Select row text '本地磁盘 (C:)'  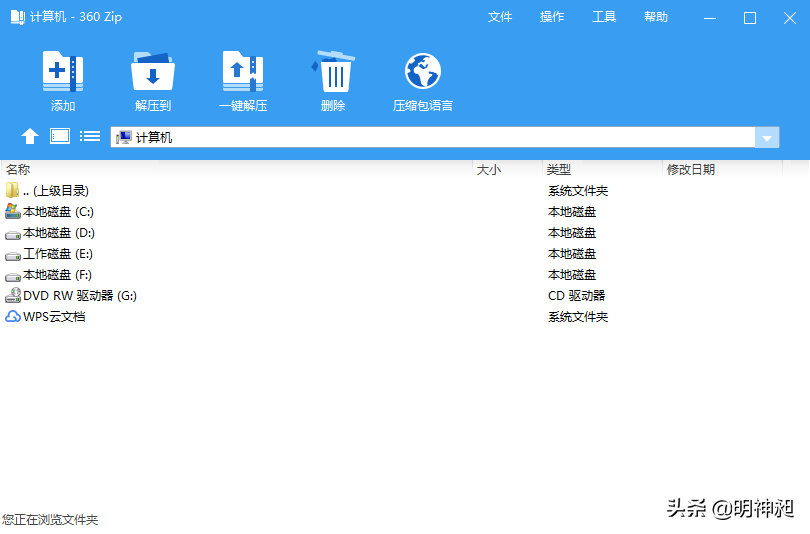point(58,212)
